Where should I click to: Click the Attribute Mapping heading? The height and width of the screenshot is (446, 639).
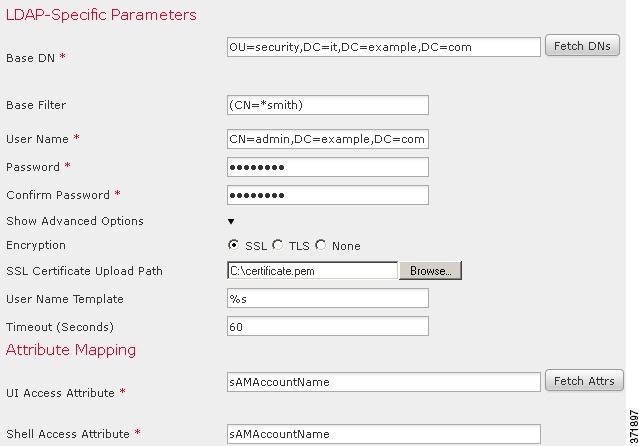click(71, 350)
